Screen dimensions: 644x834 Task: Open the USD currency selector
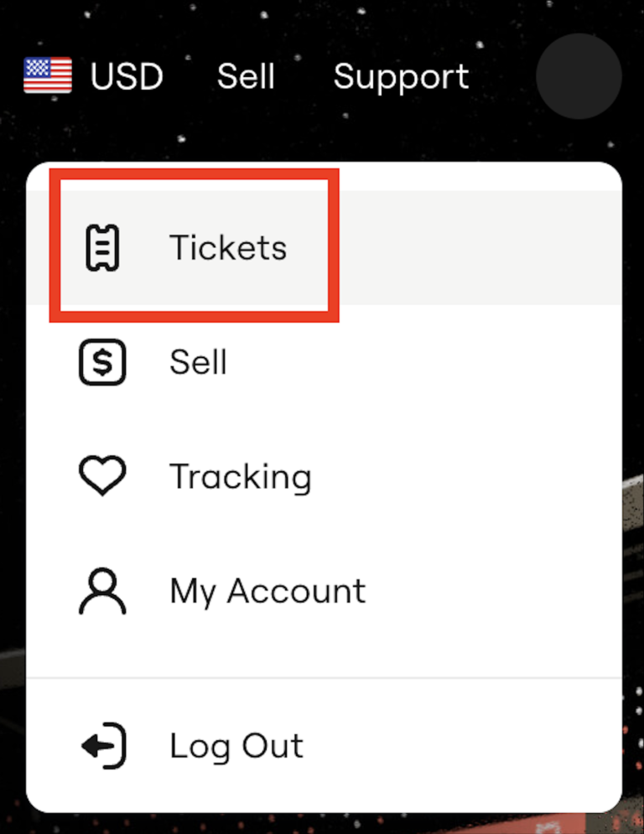point(127,75)
